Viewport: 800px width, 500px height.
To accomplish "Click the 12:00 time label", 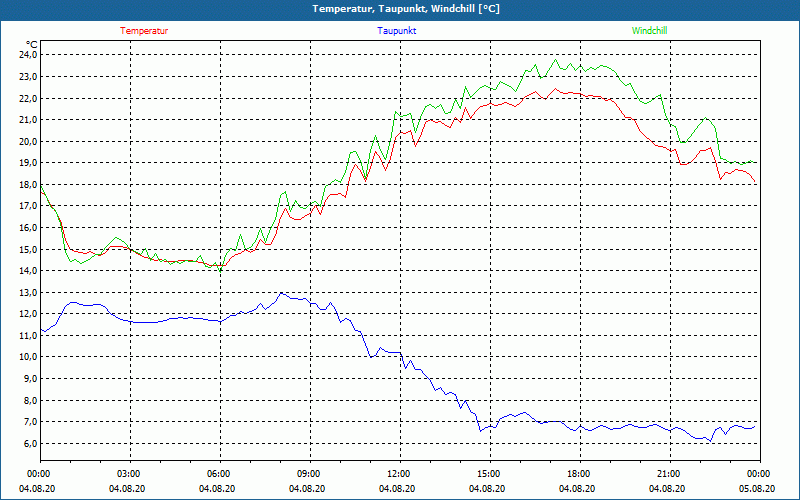I will click(397, 474).
